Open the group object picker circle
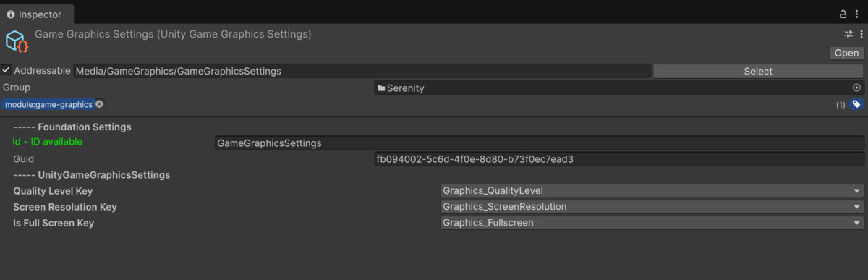 tap(857, 88)
